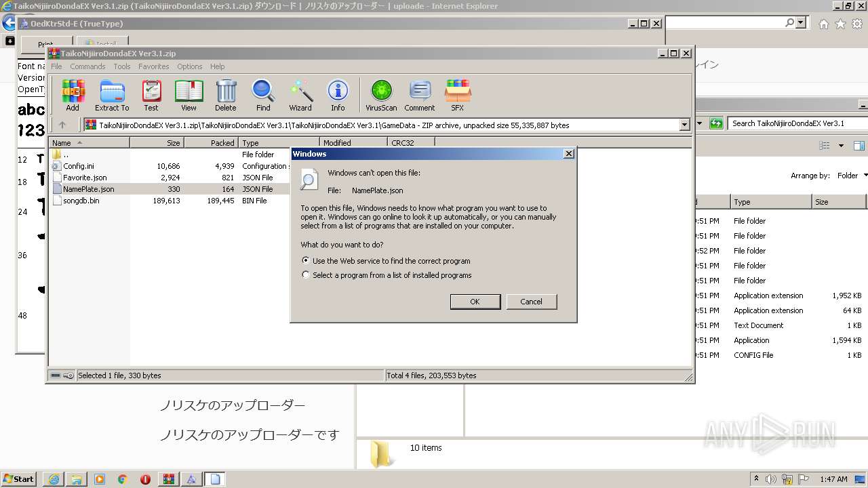This screenshot has width=868, height=488.
Task: Select the NamePlate.json file row
Action: [170, 189]
